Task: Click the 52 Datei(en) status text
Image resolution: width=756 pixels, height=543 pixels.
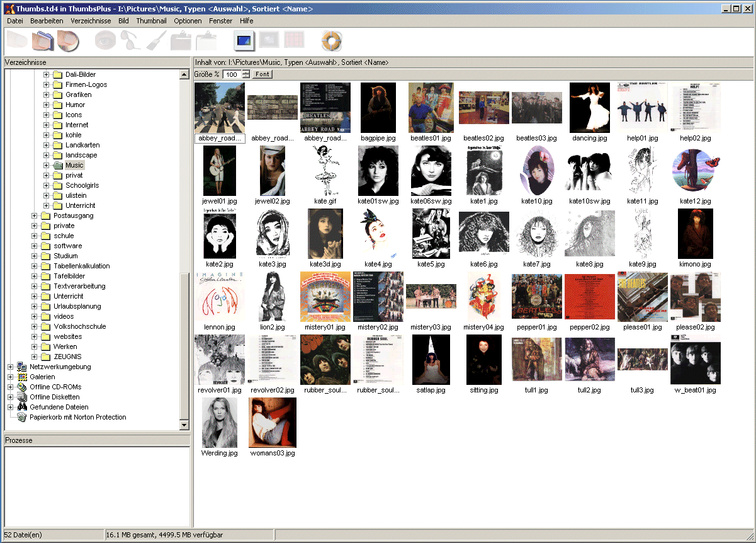Action: (x=23, y=535)
